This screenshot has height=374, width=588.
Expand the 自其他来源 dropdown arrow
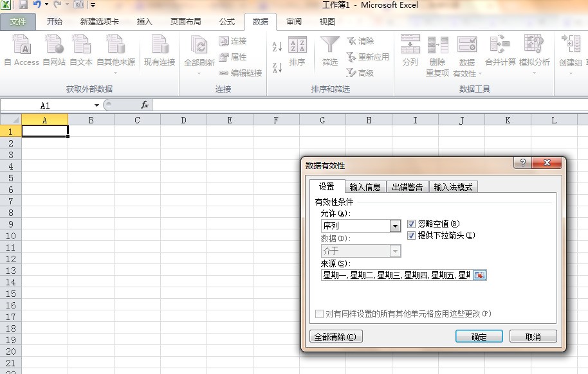point(116,72)
